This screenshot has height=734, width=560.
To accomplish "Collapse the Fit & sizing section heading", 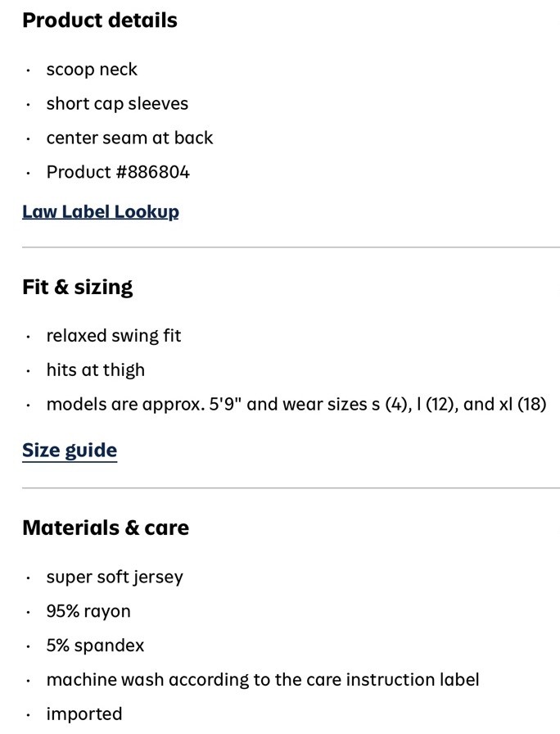I will pyautogui.click(x=78, y=287).
